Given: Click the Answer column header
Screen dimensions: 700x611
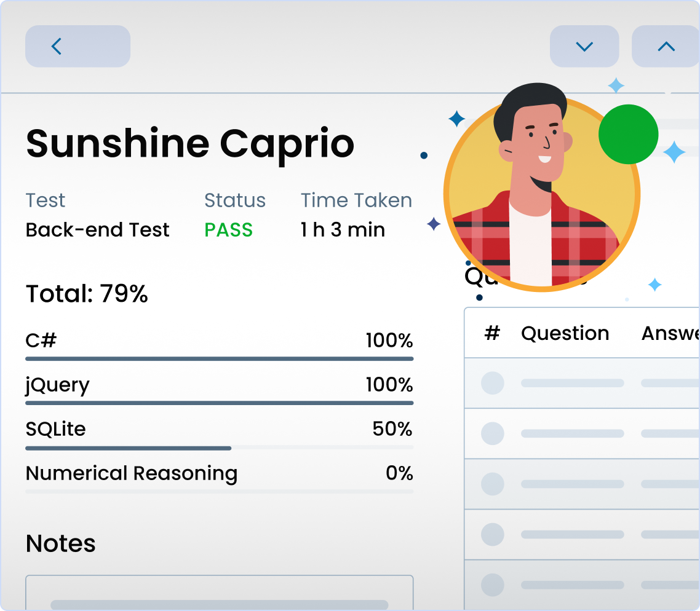Looking at the screenshot, I should tap(670, 333).
